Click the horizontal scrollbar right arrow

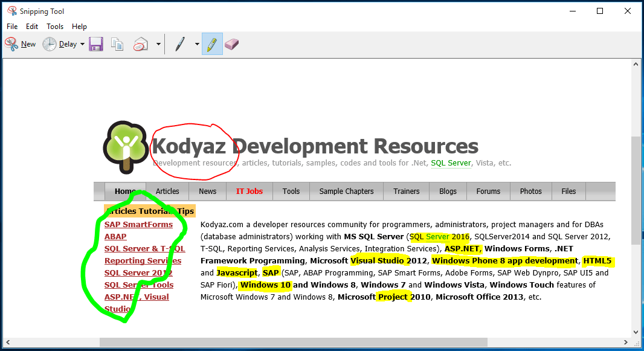[x=625, y=342]
